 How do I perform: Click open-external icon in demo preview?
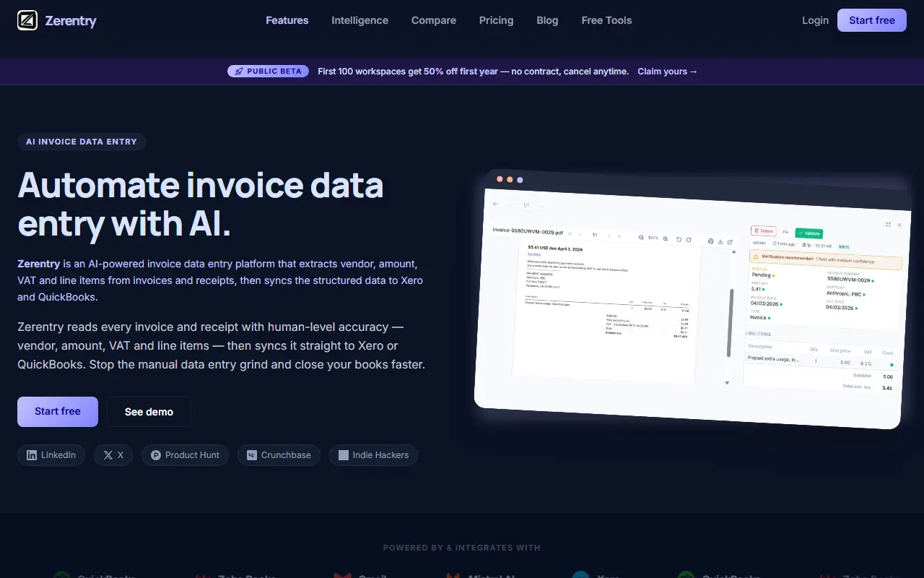tap(730, 242)
